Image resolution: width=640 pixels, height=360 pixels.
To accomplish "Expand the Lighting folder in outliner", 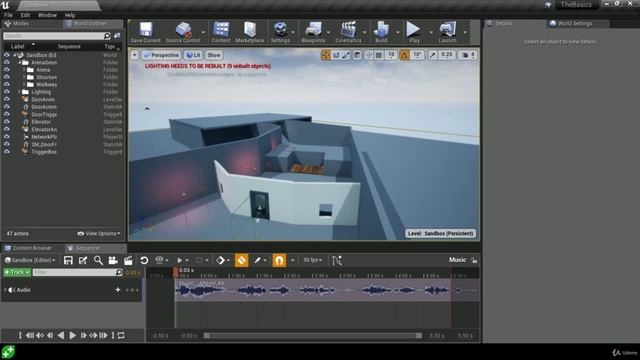I will 19,92.
